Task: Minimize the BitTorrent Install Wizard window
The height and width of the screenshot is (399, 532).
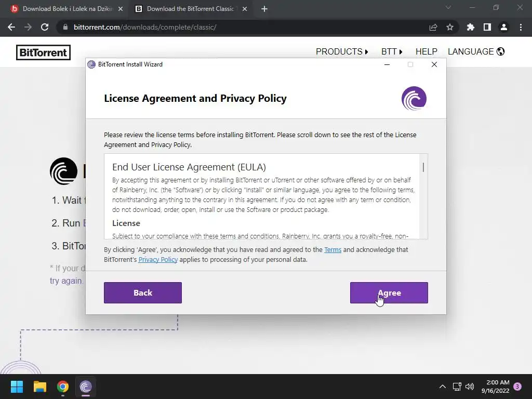Action: (387, 64)
